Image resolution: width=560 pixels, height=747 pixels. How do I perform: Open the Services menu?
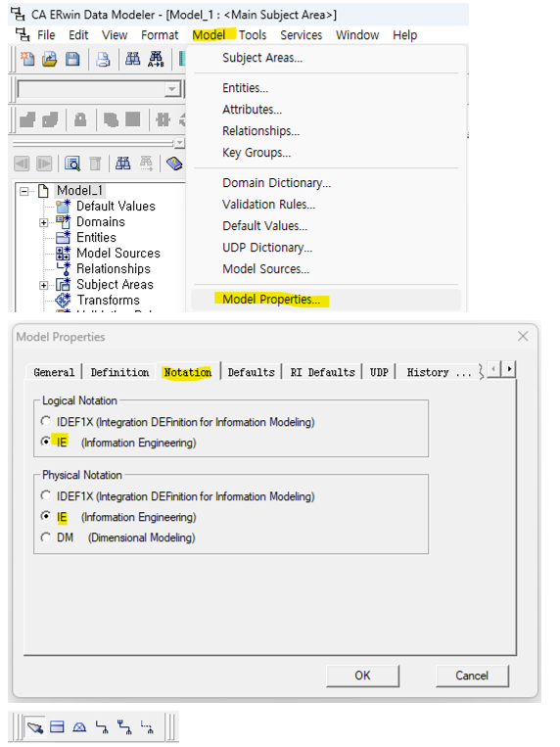(x=302, y=35)
